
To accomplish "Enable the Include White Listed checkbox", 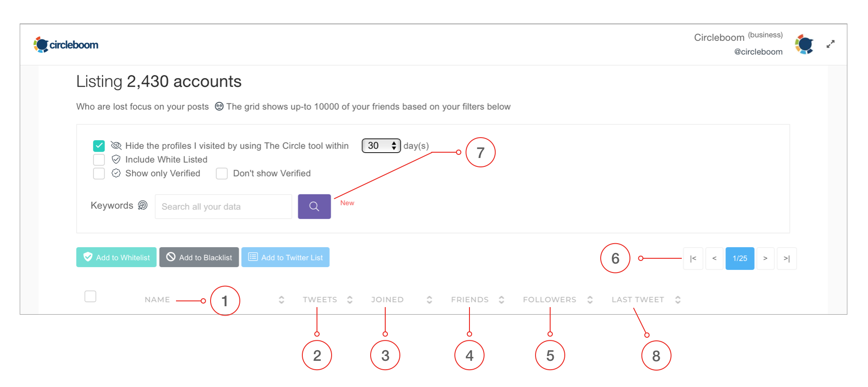I will [x=99, y=159].
